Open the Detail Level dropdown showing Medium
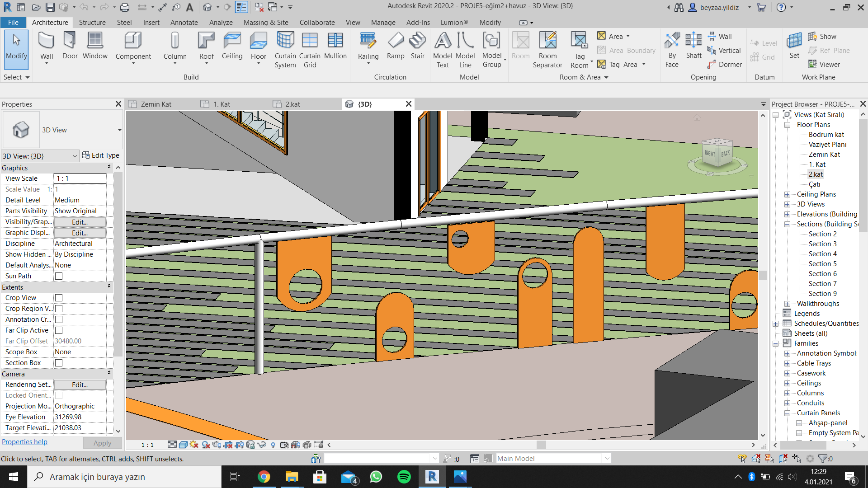This screenshot has height=488, width=868. [x=80, y=200]
